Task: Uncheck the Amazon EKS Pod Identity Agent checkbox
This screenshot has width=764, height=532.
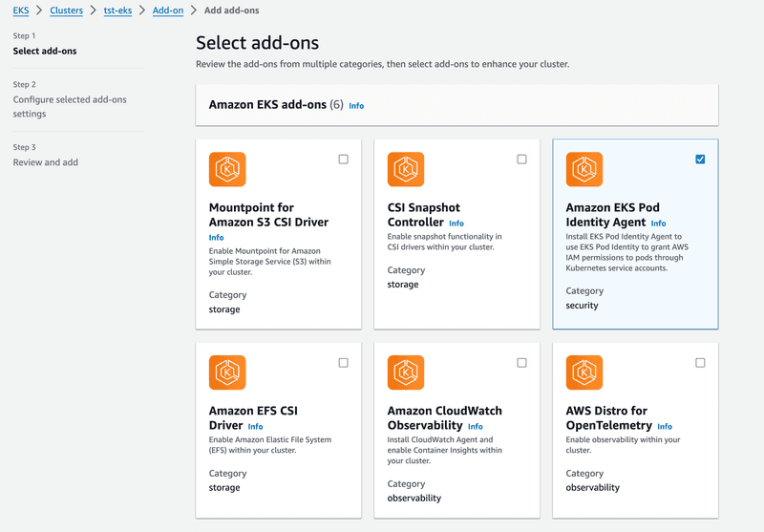Action: [700, 160]
